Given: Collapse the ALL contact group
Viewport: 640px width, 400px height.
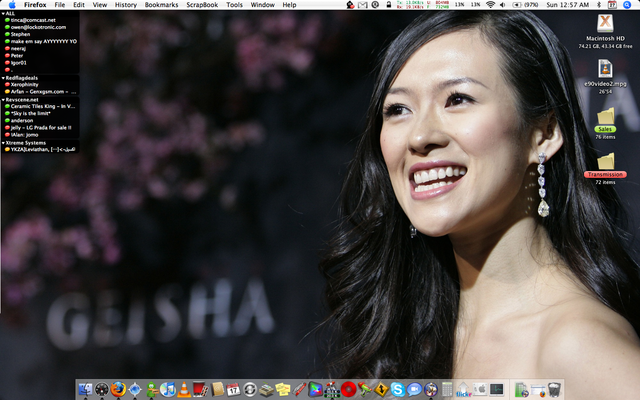Looking at the screenshot, I should pos(3,13).
